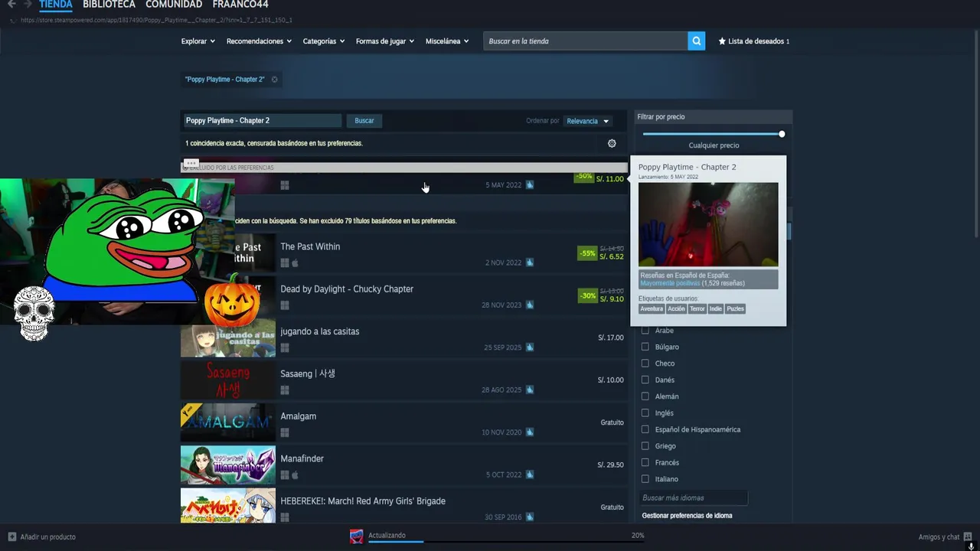Expand the Miscelánea dropdown menu
Screen dimensions: 980x551
pyautogui.click(x=447, y=41)
